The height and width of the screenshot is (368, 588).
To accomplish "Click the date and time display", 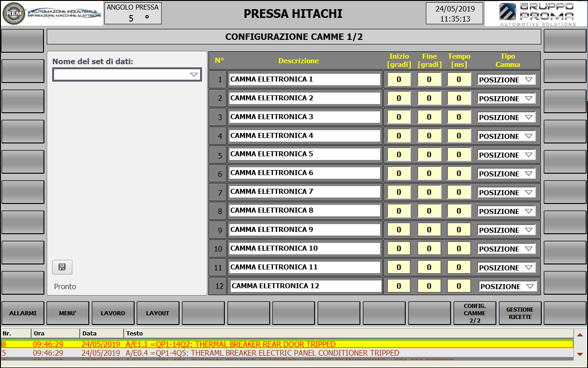I will tap(454, 13).
